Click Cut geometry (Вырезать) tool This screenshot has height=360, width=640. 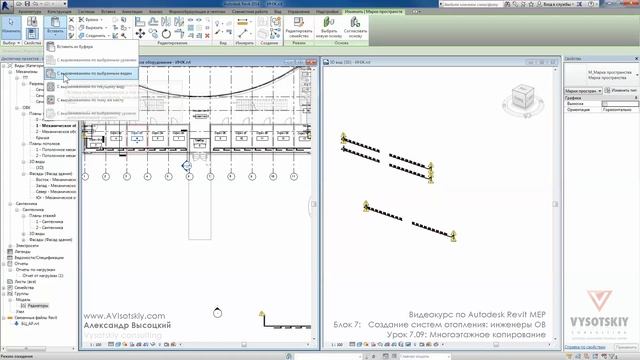93,28
